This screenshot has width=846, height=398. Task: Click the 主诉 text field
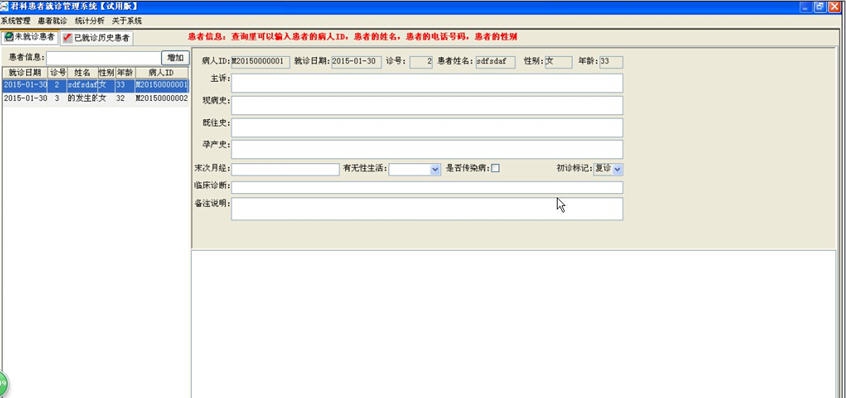point(427,83)
